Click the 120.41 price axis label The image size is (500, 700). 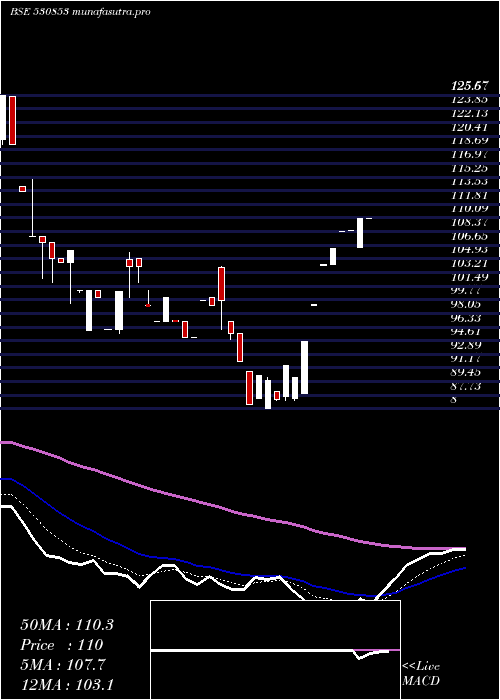[x=470, y=127]
